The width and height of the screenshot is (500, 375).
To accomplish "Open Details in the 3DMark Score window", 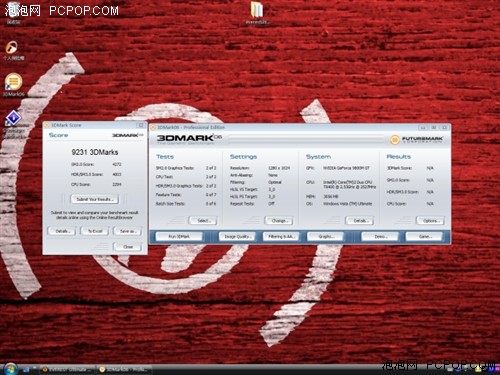I will pyautogui.click(x=61, y=231).
